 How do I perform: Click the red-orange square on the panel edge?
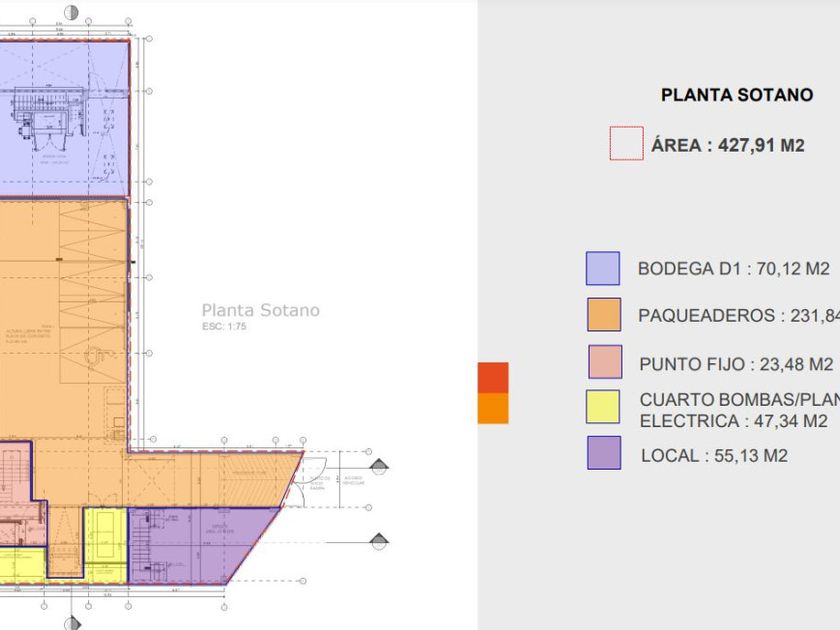point(493,378)
